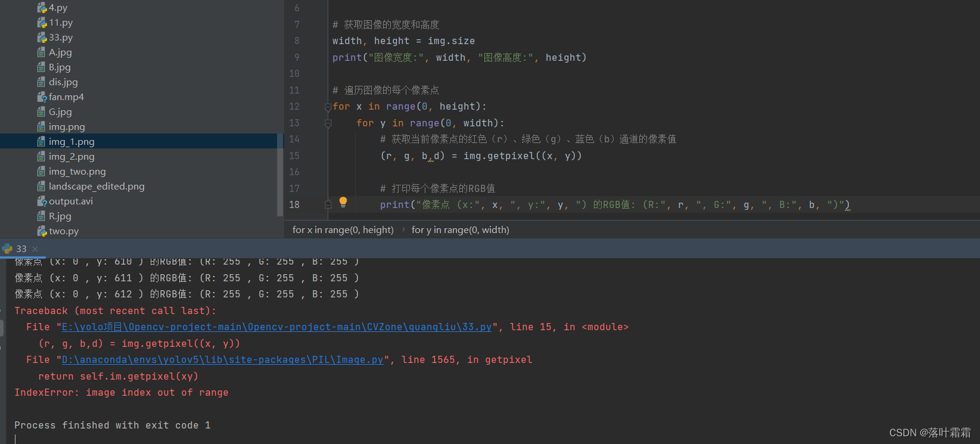Viewport: 980px width, 444px height.
Task: Click the project tree vertical scrollbar
Action: tap(280, 175)
